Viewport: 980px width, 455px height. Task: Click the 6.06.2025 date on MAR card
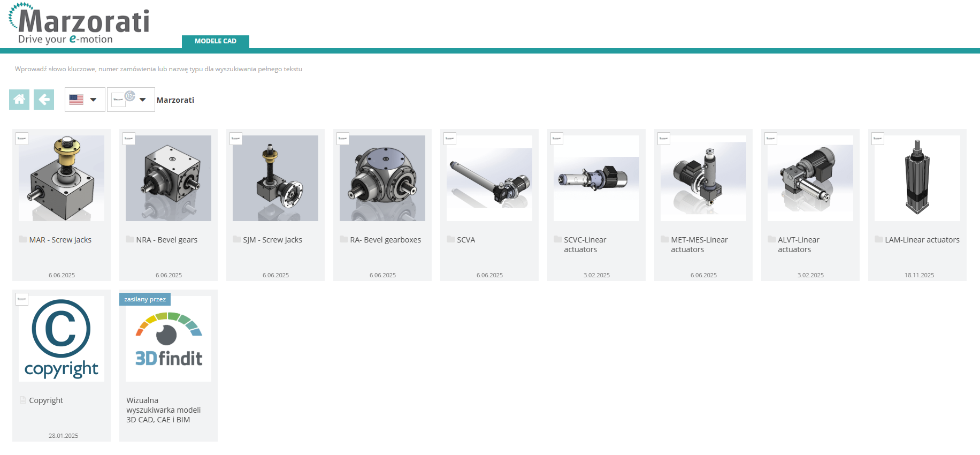(x=62, y=275)
